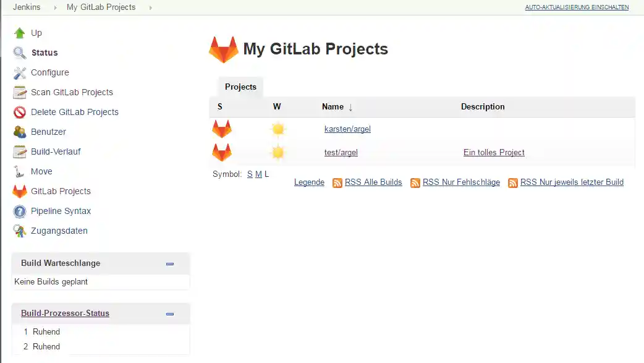This screenshot has width=644, height=363.
Task: Click RSS Nur jeweils letzter Build link
Action: pyautogui.click(x=572, y=182)
